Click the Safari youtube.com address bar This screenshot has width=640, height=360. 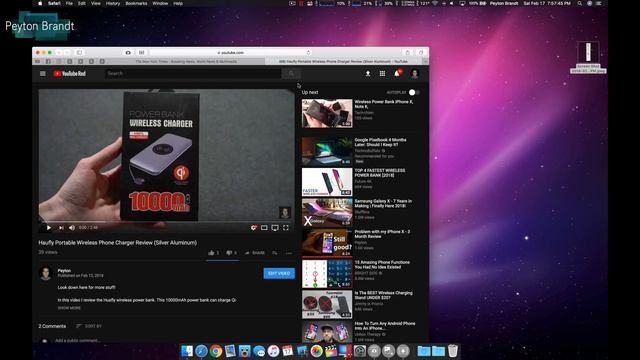(x=230, y=53)
